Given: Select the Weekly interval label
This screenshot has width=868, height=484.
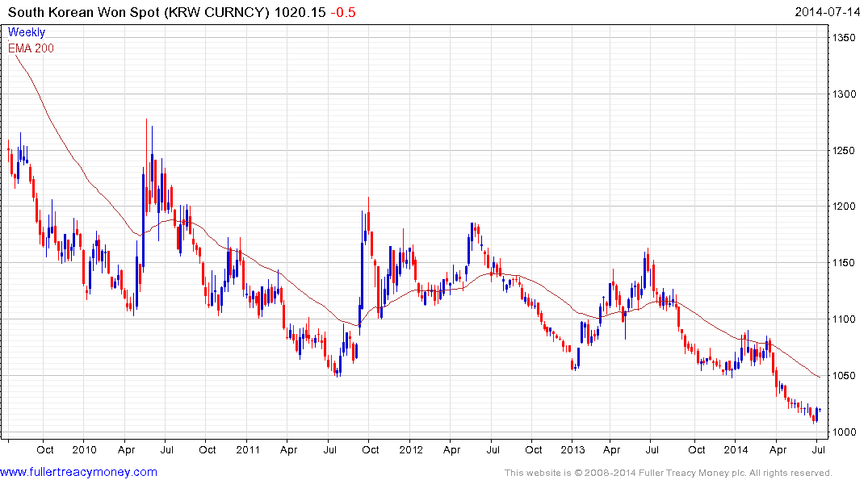Looking at the screenshot, I should tap(27, 32).
